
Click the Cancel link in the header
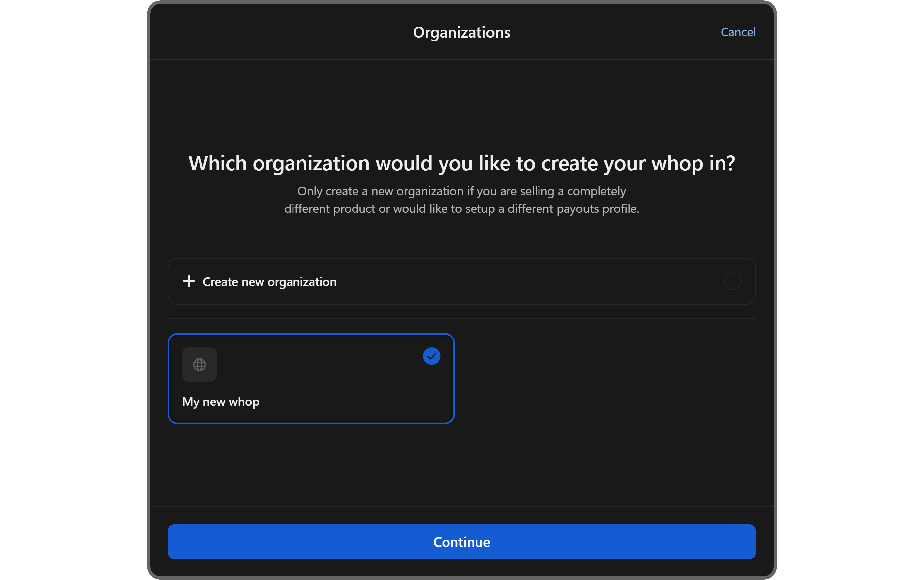point(738,32)
